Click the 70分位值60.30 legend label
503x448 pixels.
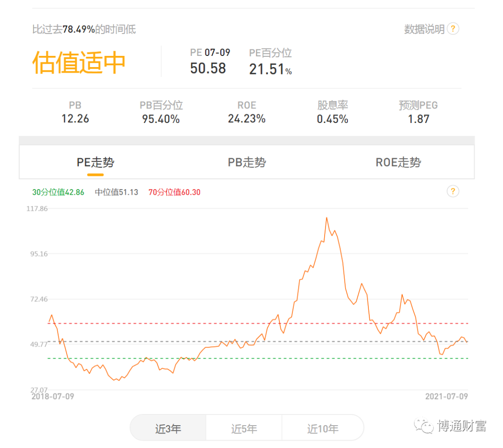coord(174,192)
